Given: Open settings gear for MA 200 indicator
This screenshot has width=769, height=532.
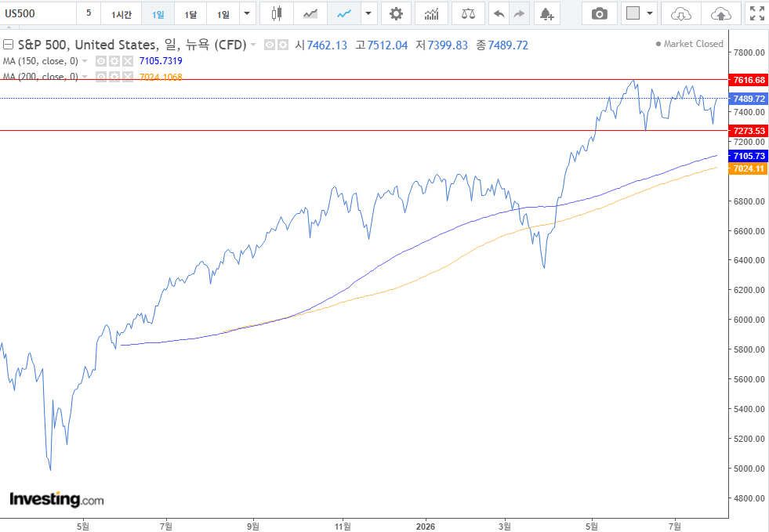Looking at the screenshot, I should [114, 77].
